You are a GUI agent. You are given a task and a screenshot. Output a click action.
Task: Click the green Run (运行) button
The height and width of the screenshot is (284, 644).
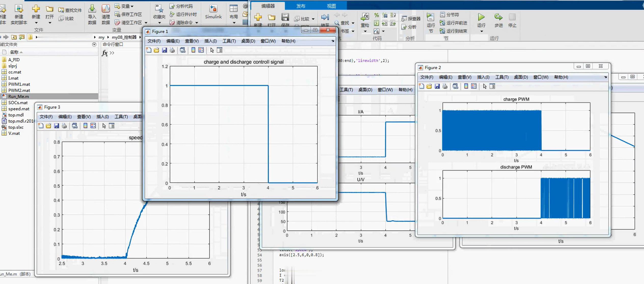pyautogui.click(x=481, y=17)
